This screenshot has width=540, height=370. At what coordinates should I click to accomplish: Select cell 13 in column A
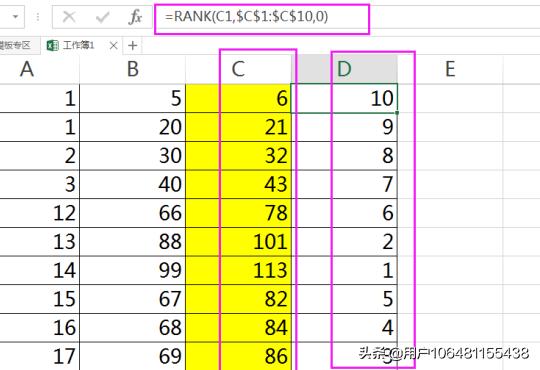(40, 241)
